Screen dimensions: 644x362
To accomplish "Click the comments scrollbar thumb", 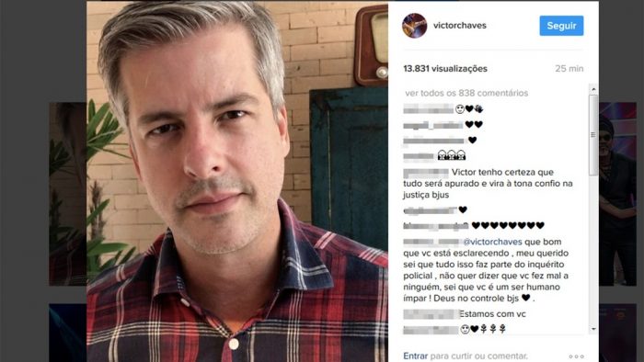I will coord(593,135).
